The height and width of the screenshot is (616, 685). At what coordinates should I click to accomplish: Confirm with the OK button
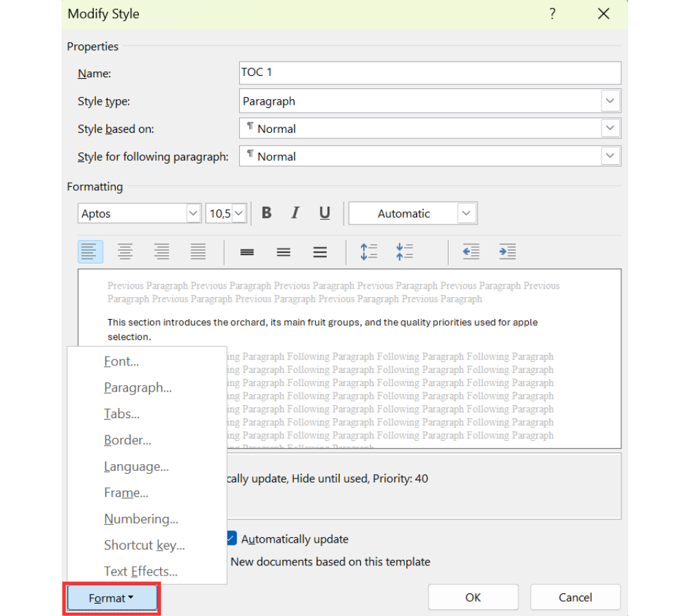pyautogui.click(x=473, y=598)
